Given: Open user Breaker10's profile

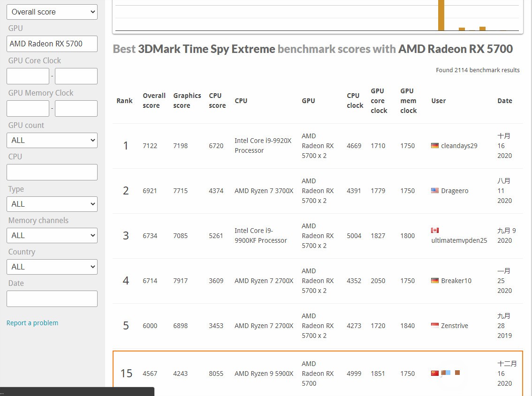Looking at the screenshot, I should (x=456, y=281).
